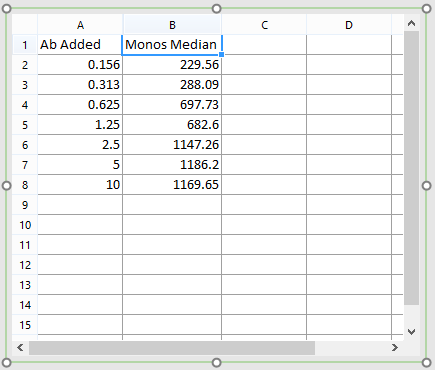This screenshot has width=435, height=370.
Task: Click the vertical scrollbar thumb
Action: (411, 168)
